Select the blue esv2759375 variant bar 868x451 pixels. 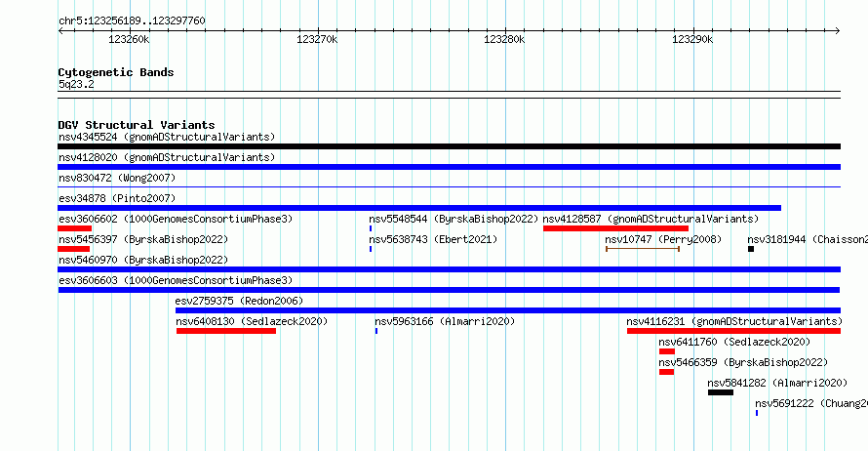tap(508, 310)
